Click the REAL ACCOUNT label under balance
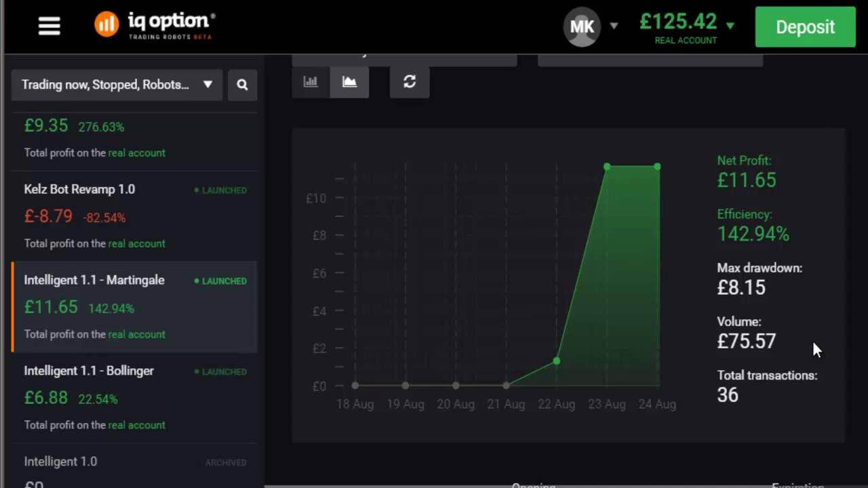Viewport: 868px width, 488px height. coord(686,41)
